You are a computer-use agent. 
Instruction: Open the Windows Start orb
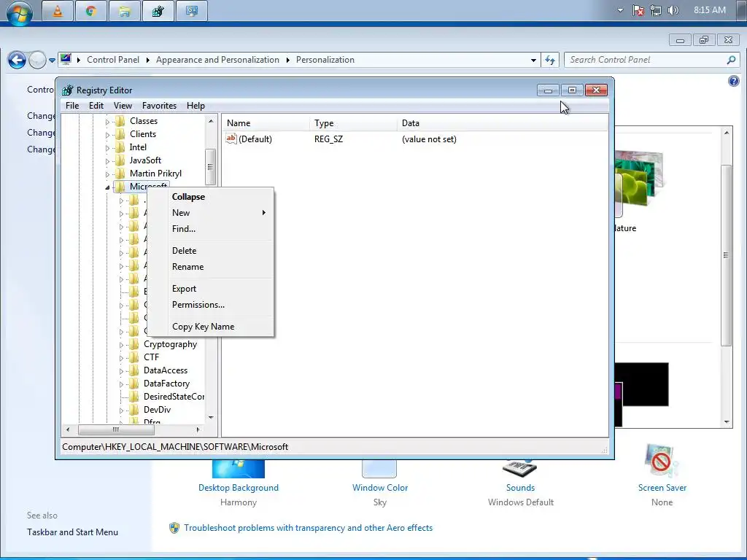pyautogui.click(x=19, y=12)
